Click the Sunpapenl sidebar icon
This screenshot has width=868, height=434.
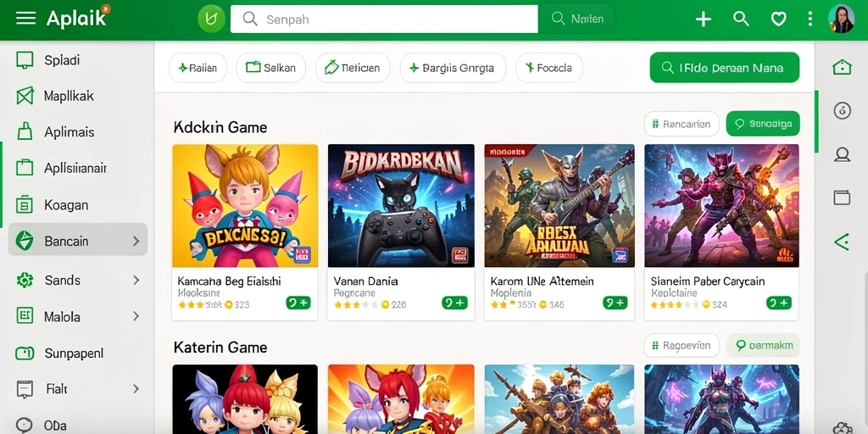point(25,353)
